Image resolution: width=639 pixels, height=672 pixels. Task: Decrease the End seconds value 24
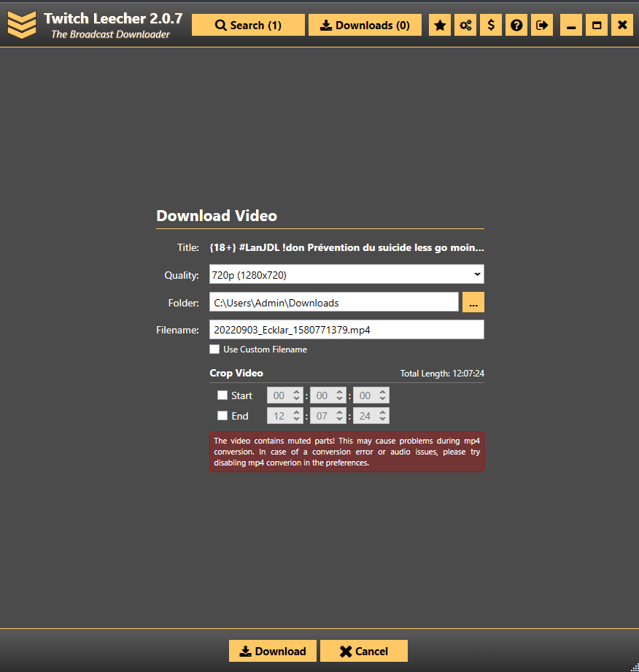[x=383, y=419]
